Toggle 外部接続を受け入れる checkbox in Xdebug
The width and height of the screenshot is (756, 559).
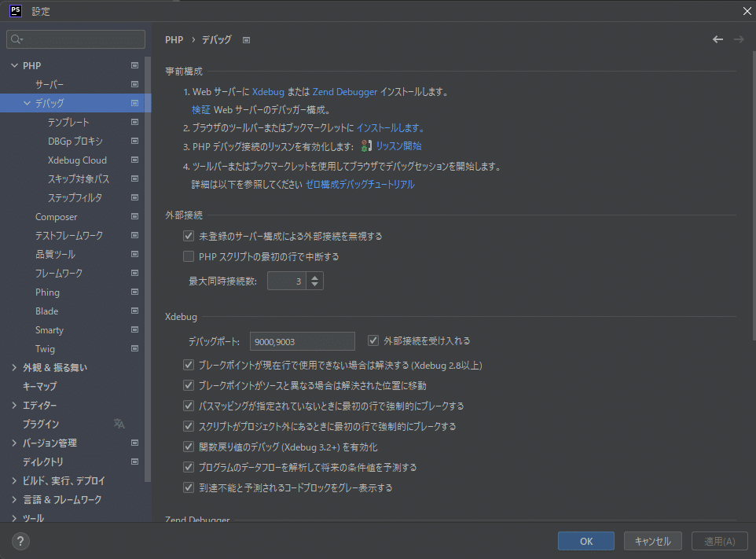[x=373, y=340]
